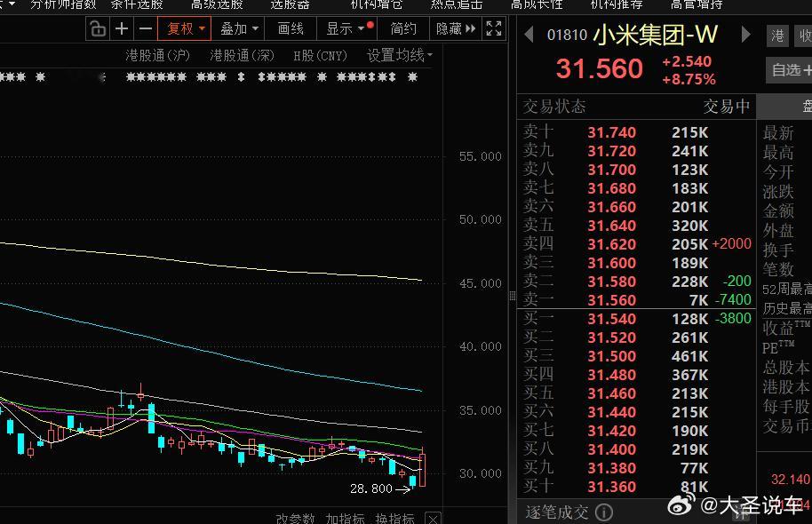Click latest price 31.560
The width and height of the screenshot is (812, 524).
click(599, 69)
